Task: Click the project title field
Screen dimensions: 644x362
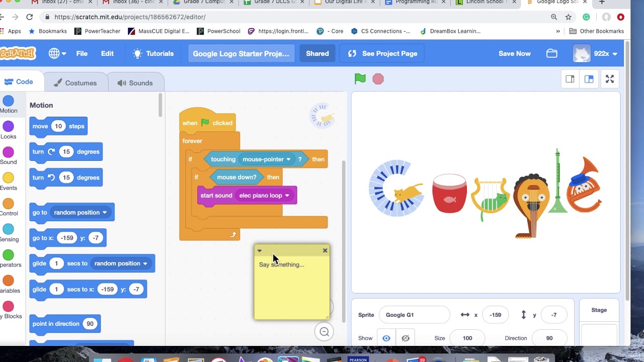Action: pyautogui.click(x=241, y=53)
